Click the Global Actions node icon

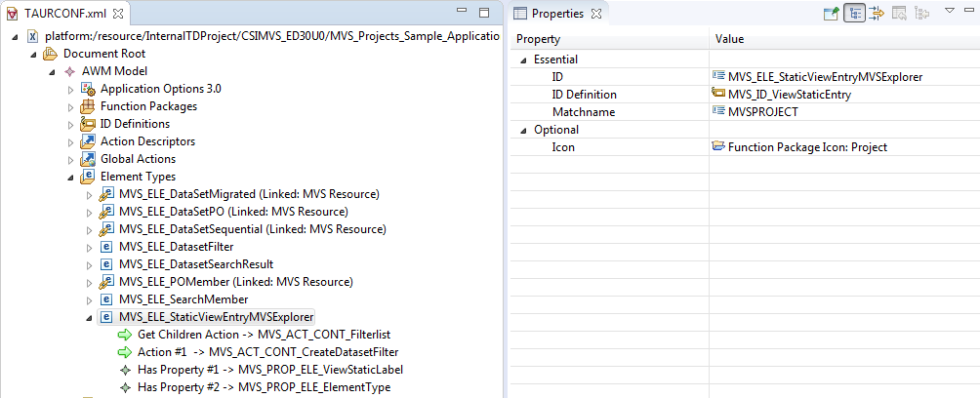pos(88,159)
